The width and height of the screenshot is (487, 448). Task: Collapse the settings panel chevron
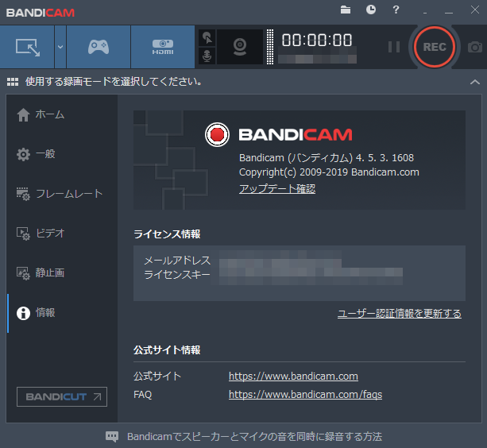click(475, 82)
